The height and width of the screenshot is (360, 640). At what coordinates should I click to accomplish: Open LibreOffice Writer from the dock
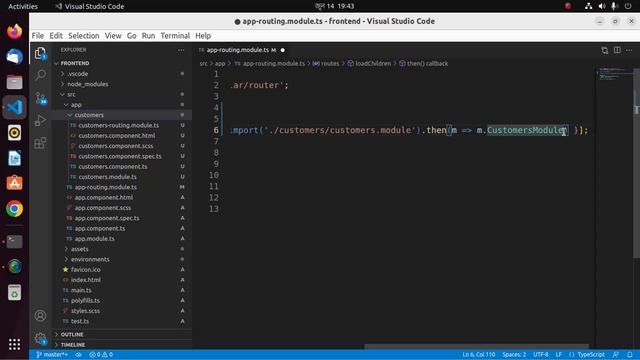[15, 158]
